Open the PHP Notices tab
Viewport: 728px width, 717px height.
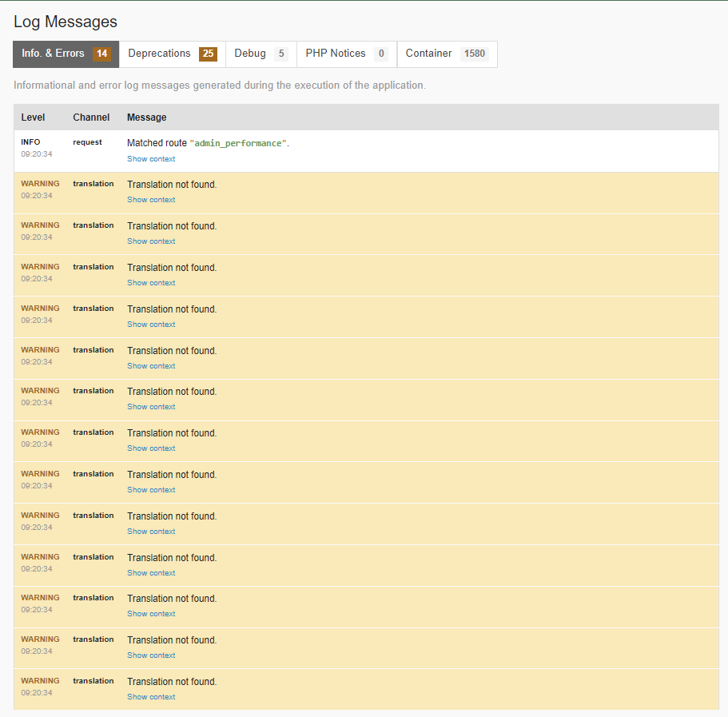[346, 54]
